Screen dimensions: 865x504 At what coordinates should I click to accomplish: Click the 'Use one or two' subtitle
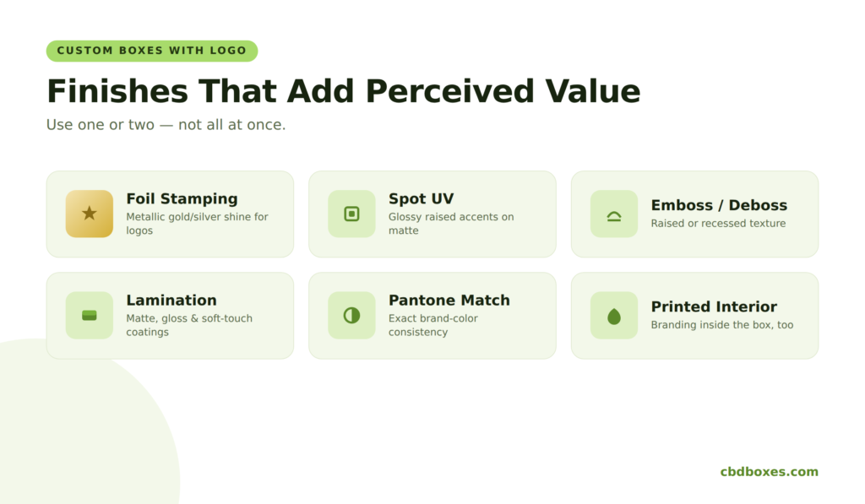point(166,125)
